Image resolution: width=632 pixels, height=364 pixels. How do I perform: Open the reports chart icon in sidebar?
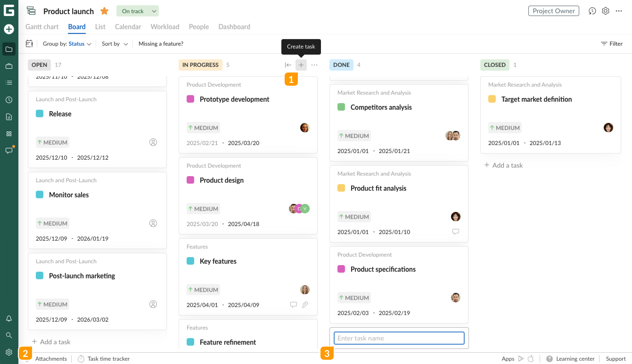point(9,117)
